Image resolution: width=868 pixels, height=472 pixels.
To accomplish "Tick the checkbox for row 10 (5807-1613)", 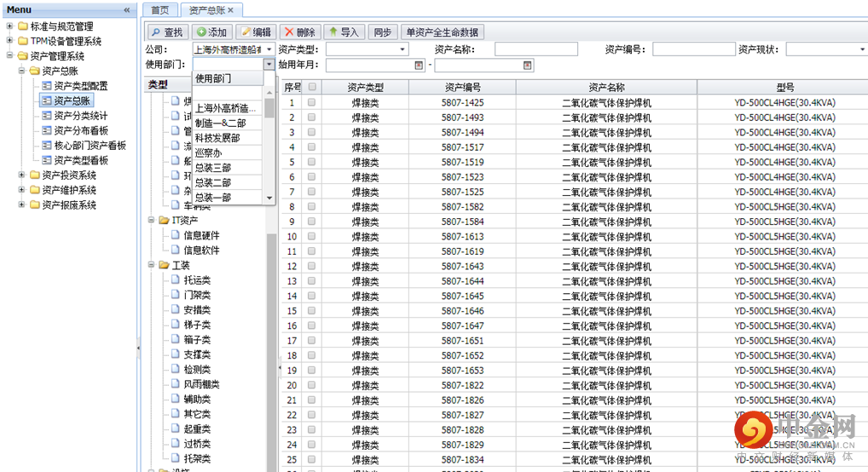I will point(312,237).
